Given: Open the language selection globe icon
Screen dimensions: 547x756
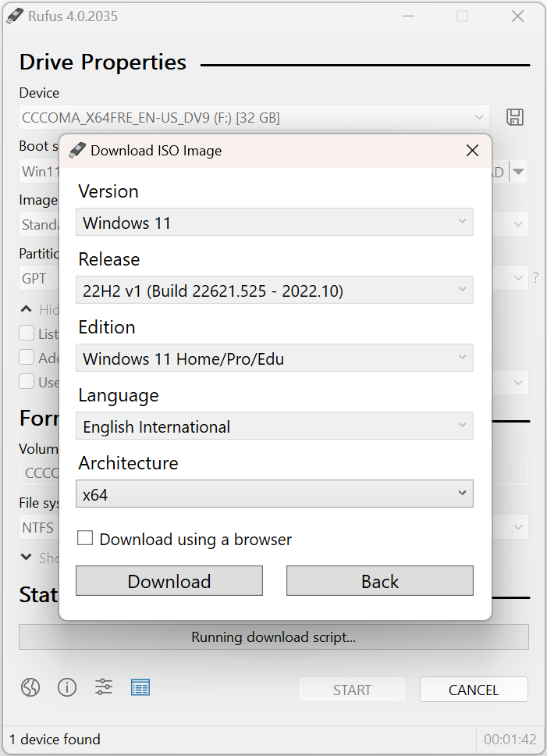Looking at the screenshot, I should 30,687.
